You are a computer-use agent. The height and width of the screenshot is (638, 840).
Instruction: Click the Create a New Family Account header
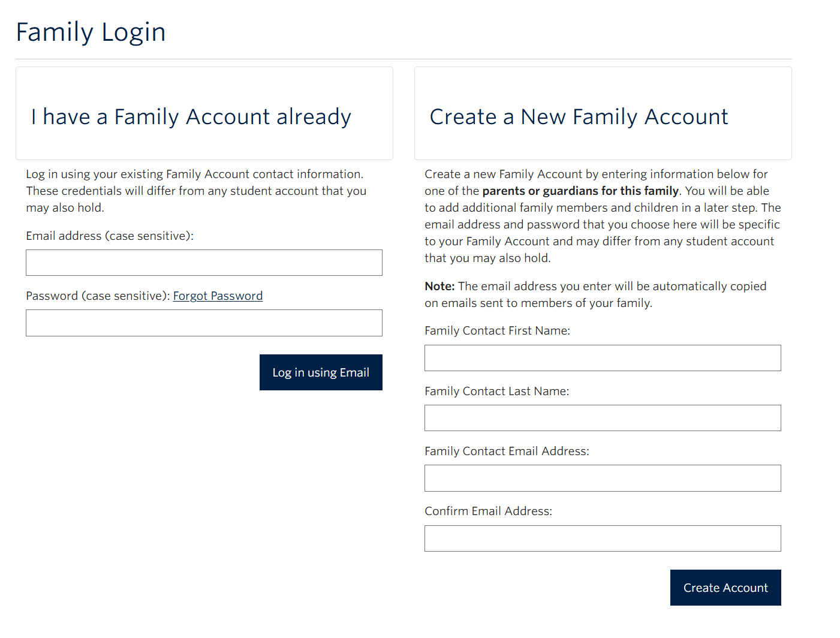577,117
